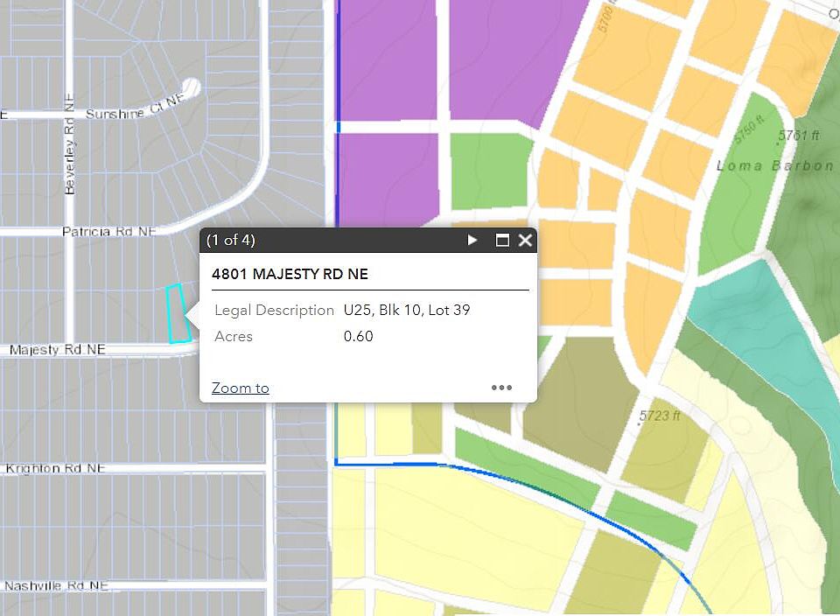Click the Acres field label

click(234, 336)
